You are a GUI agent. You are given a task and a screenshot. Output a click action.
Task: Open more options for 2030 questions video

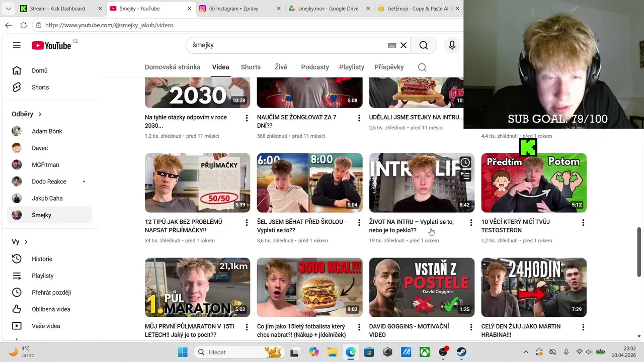coord(247,118)
